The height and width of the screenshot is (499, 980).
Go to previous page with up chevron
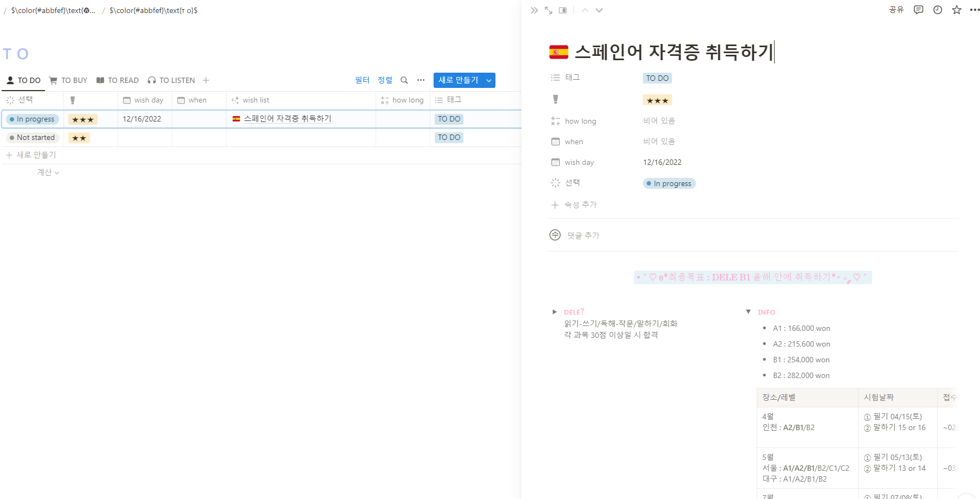(585, 10)
